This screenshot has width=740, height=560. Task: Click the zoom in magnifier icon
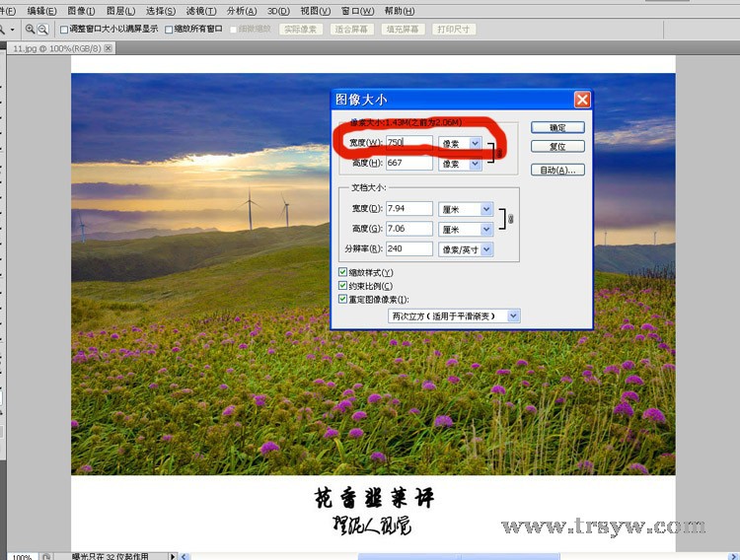[31, 30]
